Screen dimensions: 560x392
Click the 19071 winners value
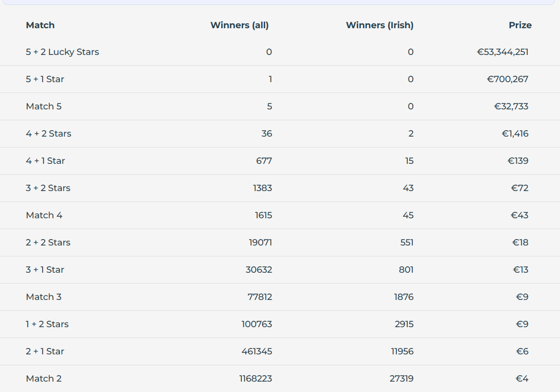point(260,243)
